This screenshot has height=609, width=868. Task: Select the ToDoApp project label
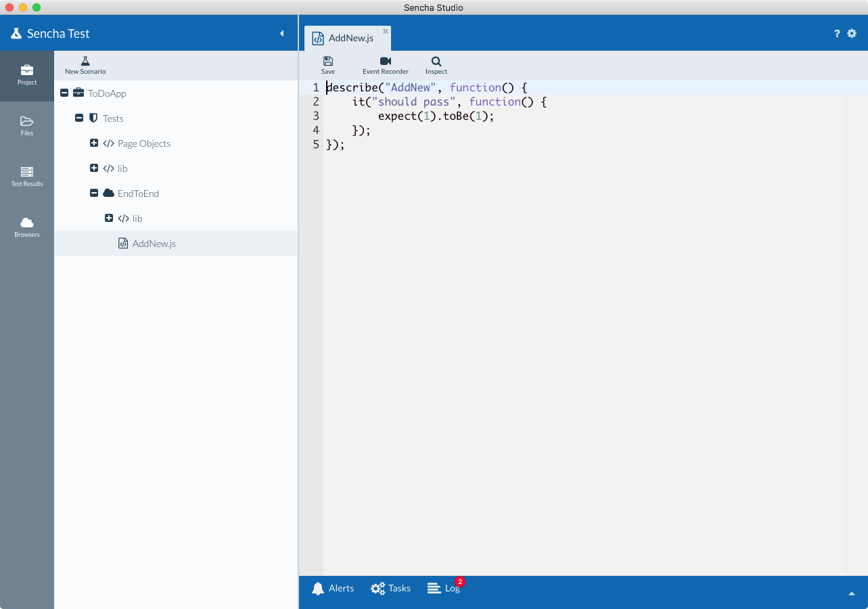(107, 93)
